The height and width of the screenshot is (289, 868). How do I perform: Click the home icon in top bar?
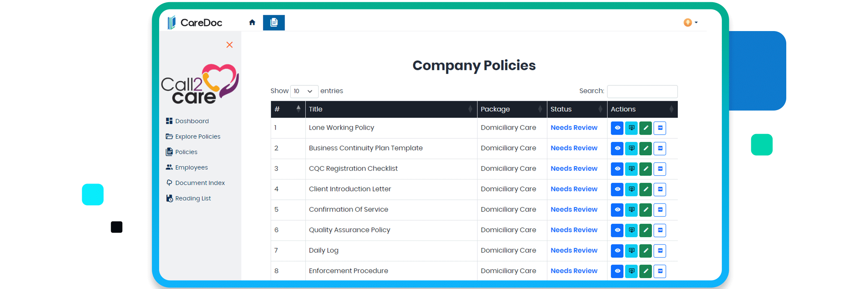click(x=252, y=22)
